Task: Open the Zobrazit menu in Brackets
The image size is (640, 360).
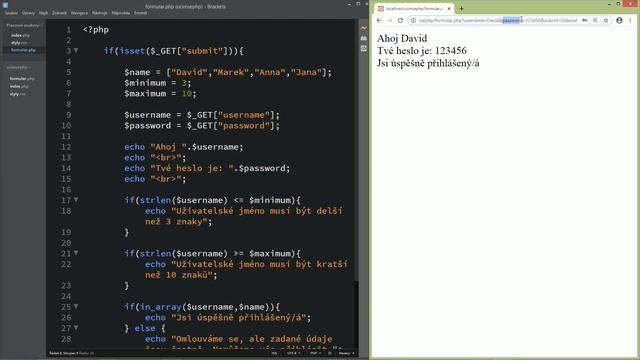Action: click(59, 13)
